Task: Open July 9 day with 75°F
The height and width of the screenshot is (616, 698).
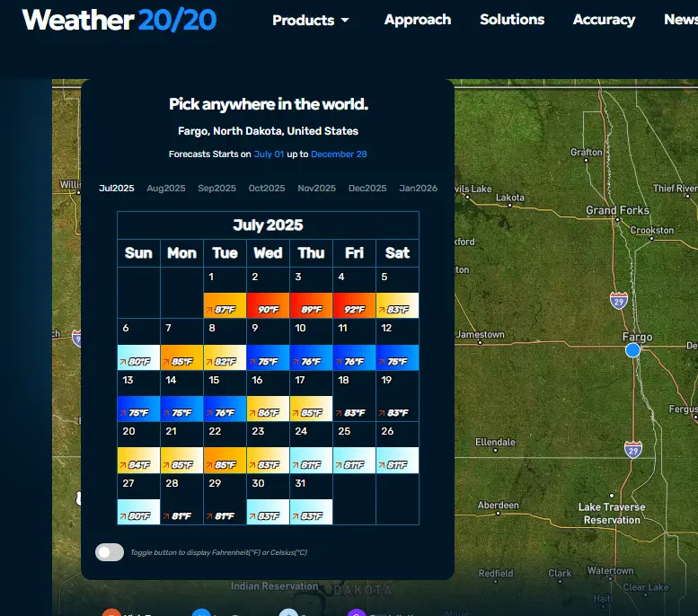Action: [268, 345]
